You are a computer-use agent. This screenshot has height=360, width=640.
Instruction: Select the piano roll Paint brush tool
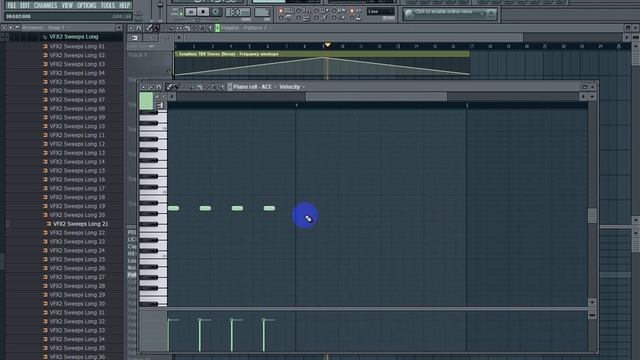(176, 87)
